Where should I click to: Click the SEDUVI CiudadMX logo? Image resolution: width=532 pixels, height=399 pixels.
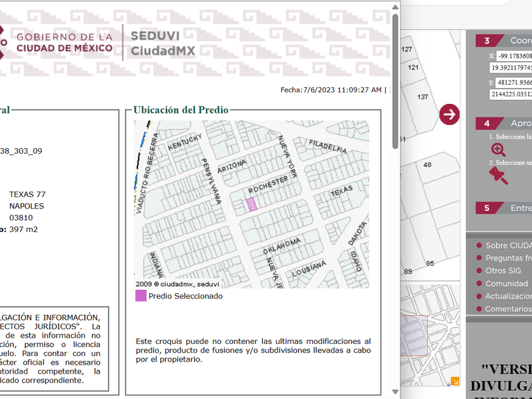tap(163, 43)
